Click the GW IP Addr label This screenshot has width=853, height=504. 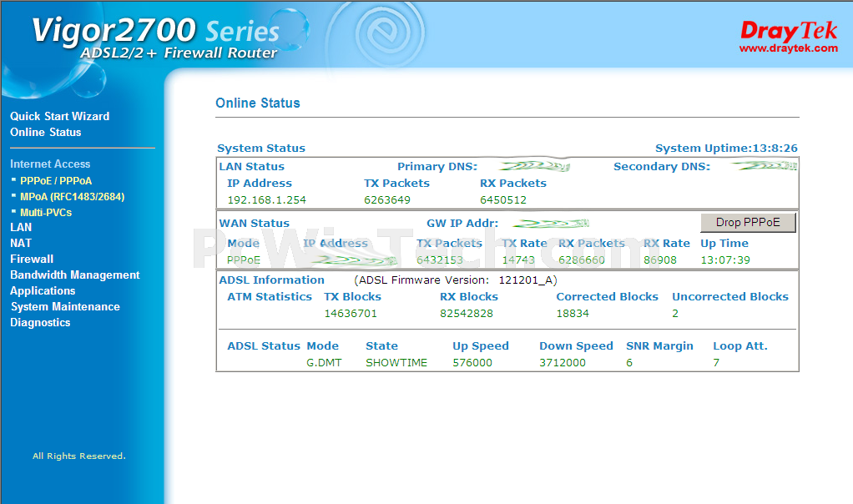coord(462,223)
